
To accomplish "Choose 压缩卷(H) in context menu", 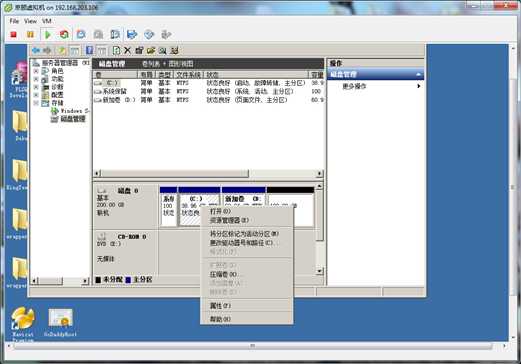I will [247, 274].
